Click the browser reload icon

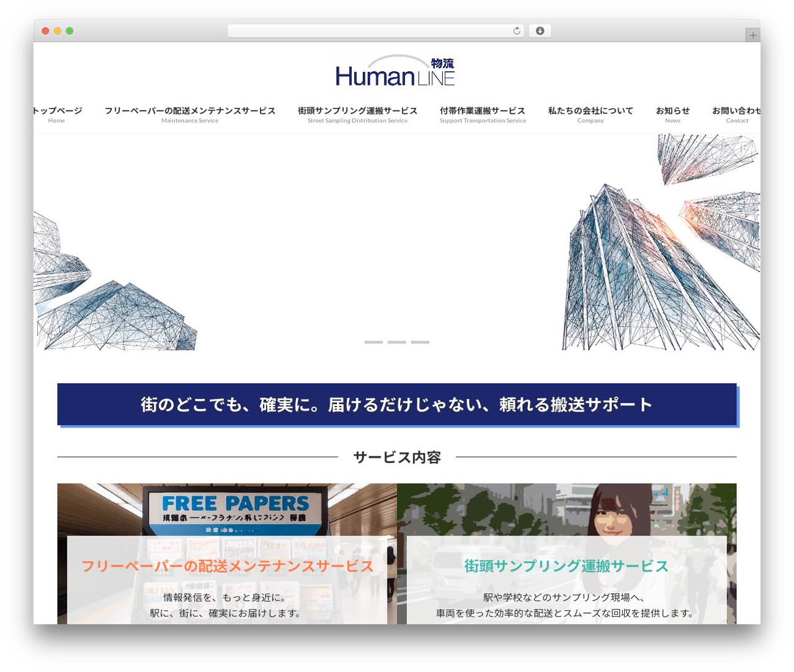[x=516, y=31]
